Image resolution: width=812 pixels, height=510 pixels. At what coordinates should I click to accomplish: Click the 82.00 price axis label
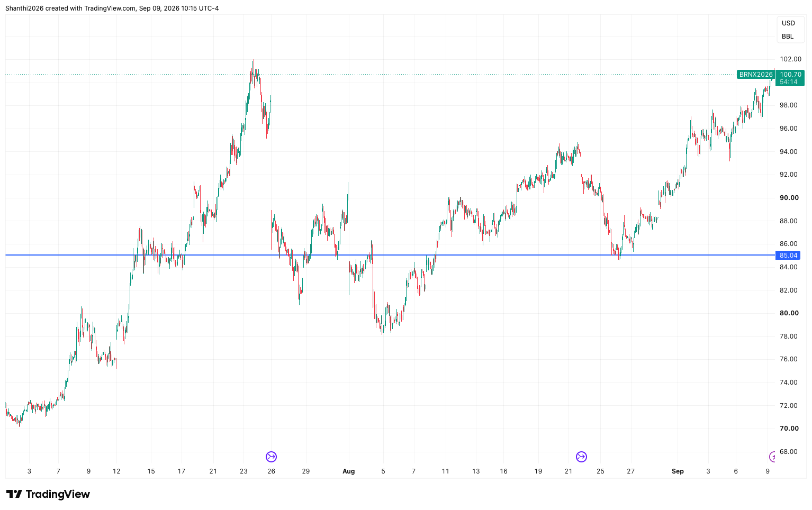click(788, 290)
